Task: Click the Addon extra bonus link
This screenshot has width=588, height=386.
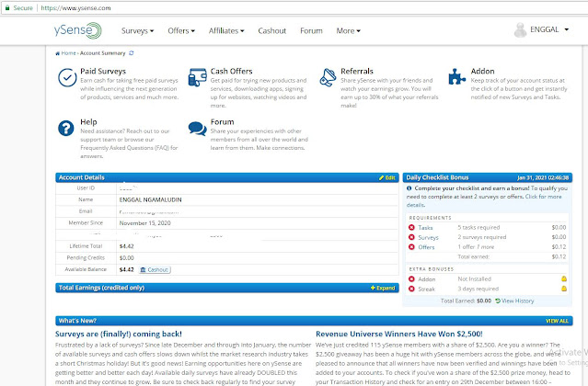Action: point(427,279)
